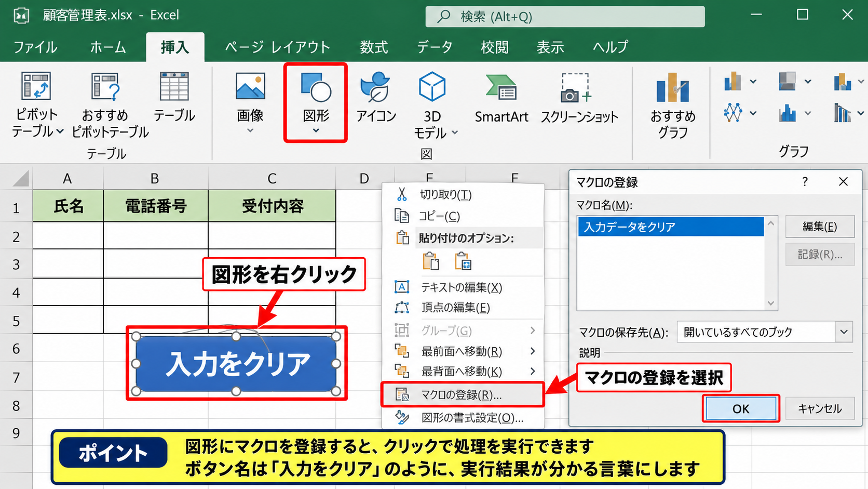
Task: Open Recommended PivotTables (おすすめピボットテーブル)
Action: (x=110, y=105)
